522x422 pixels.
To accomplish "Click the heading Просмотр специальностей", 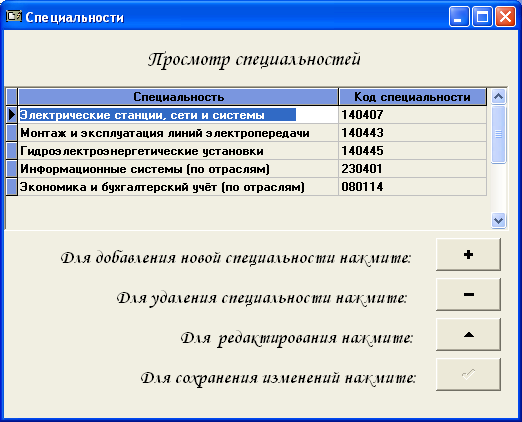I will pos(254,60).
